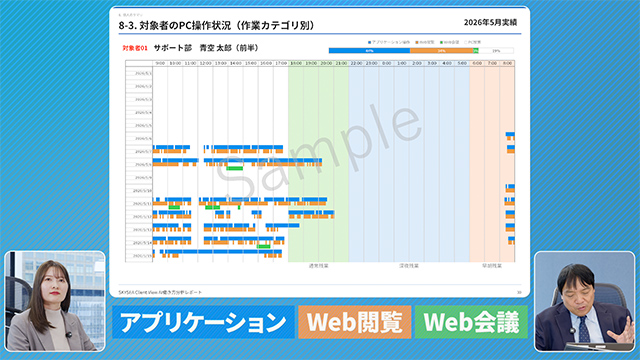This screenshot has width=640, height=360.
Task: Click the 2026/5/15 row label
Action: [x=142, y=256]
